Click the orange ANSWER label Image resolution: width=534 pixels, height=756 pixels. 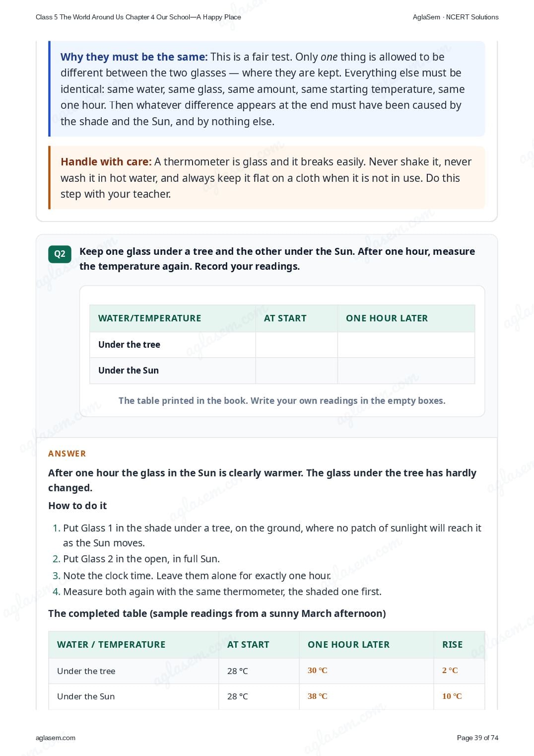[67, 454]
